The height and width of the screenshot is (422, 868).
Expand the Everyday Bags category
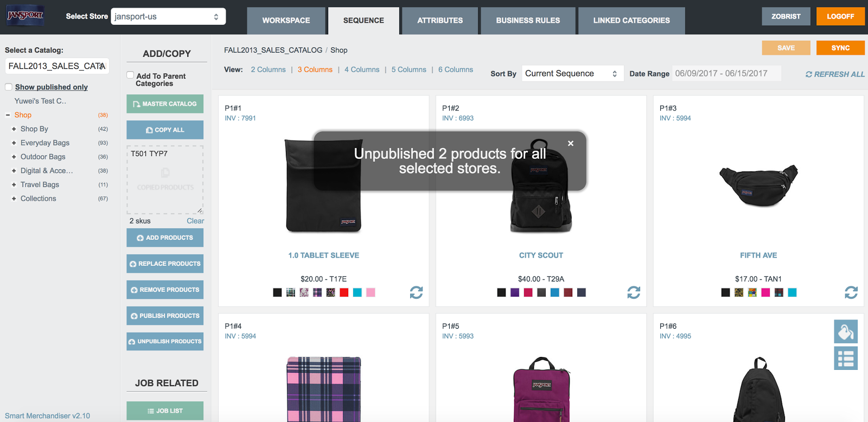14,143
